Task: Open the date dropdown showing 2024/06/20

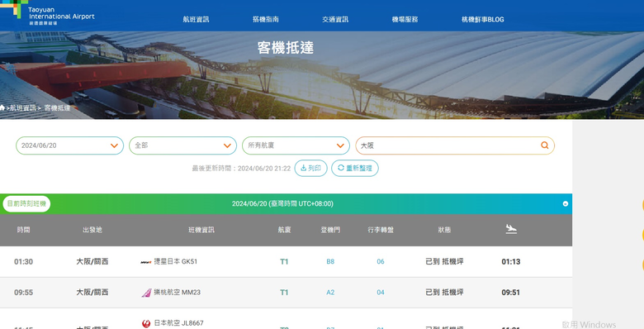Action: click(x=70, y=145)
